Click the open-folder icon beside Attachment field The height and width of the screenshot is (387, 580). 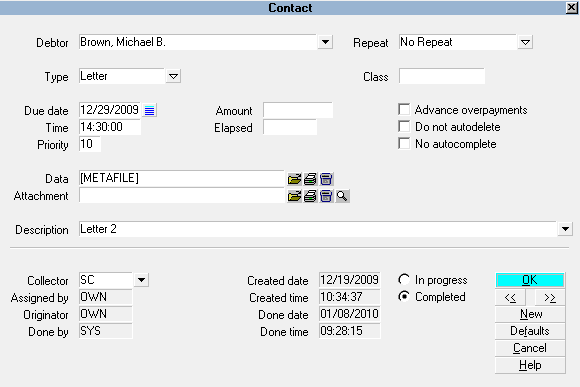pos(294,196)
